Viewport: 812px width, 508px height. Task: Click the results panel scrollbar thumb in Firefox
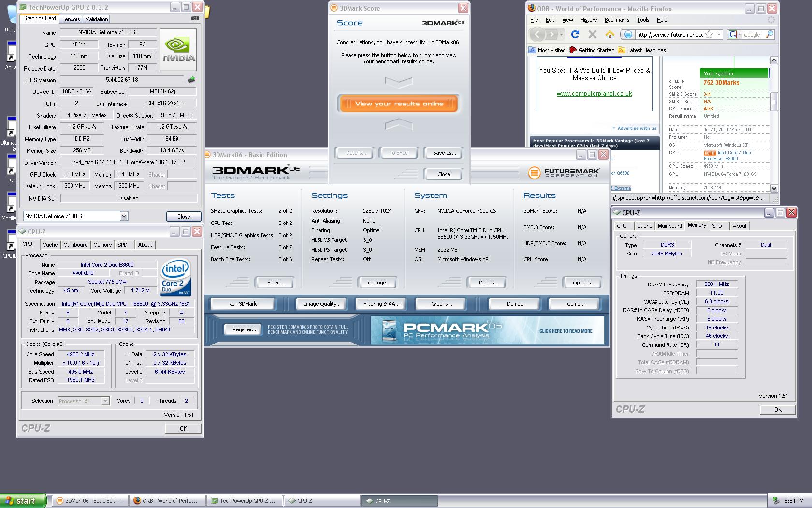tap(774, 102)
